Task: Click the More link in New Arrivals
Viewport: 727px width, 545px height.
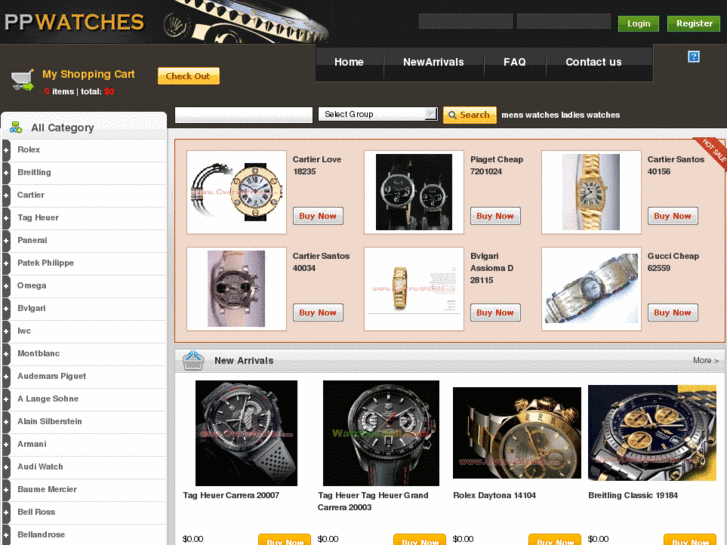Action: 706,360
